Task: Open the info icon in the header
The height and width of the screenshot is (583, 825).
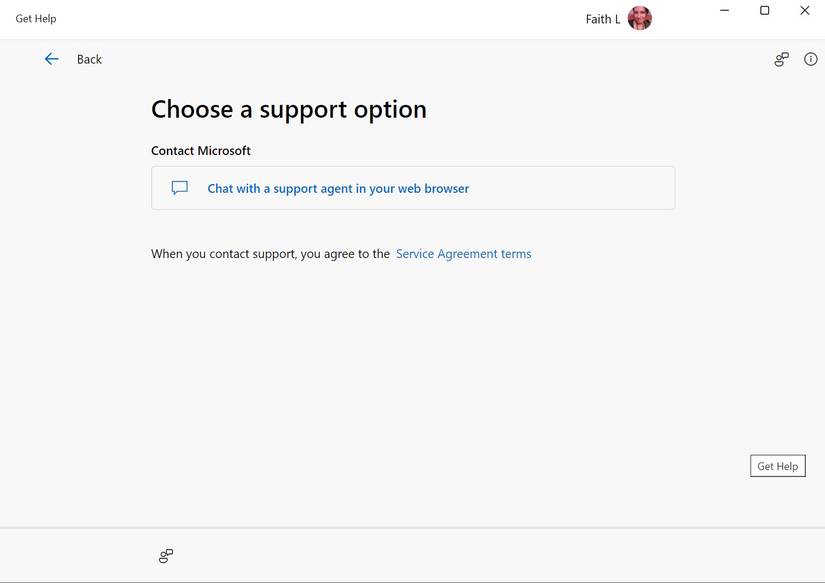Action: click(x=811, y=59)
